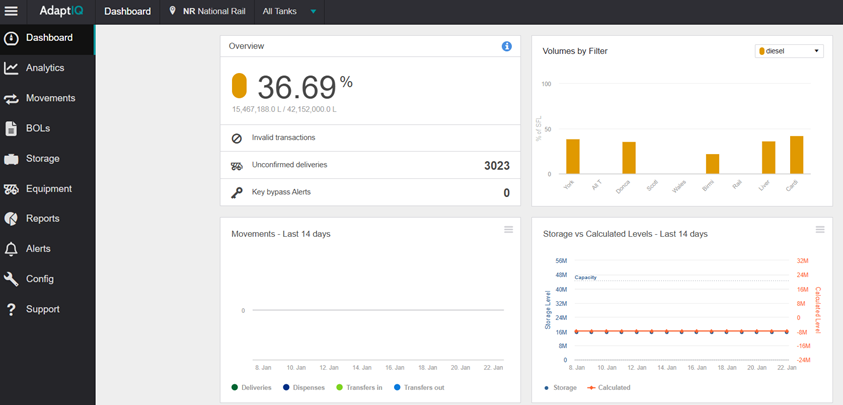This screenshot has height=405, width=843.
Task: Click the Config wrench icon in sidebar
Action: 11,279
